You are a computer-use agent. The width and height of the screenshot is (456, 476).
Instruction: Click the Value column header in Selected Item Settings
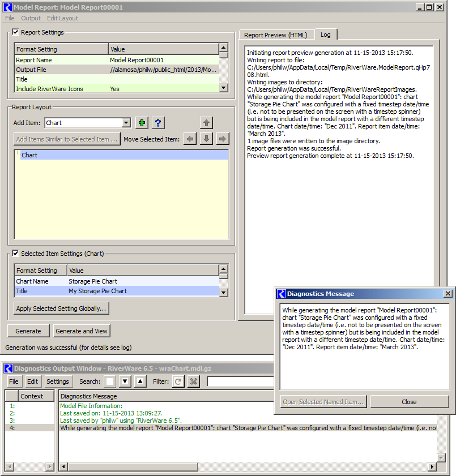pos(143,270)
